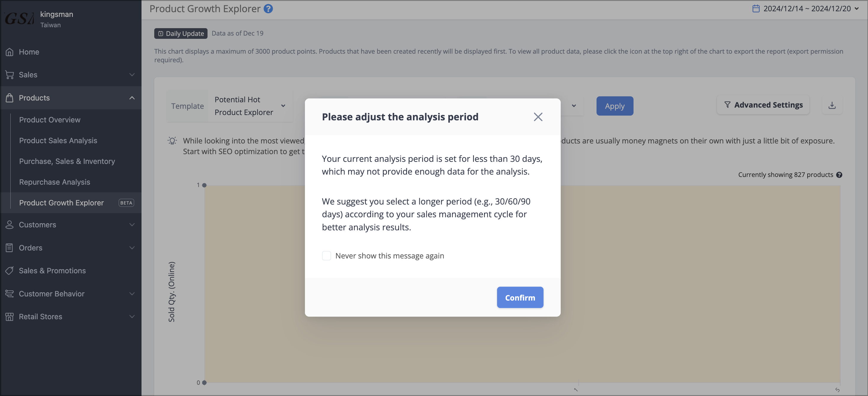Click the Home house icon in sidebar

click(9, 52)
